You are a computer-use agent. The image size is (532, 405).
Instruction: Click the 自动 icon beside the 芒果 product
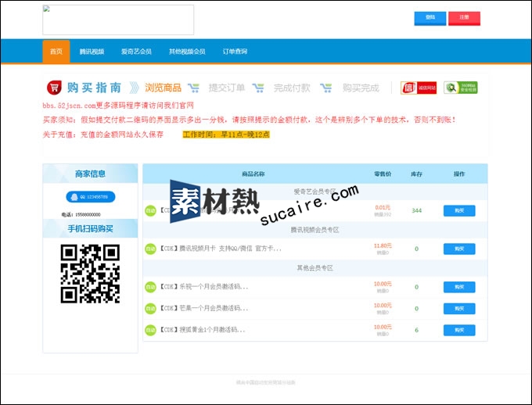150,309
